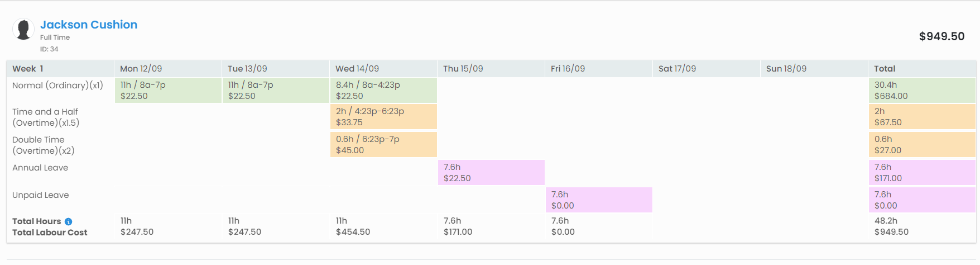
Task: Click the Unpaid Leave total $0.00 cell
Action: [922, 200]
